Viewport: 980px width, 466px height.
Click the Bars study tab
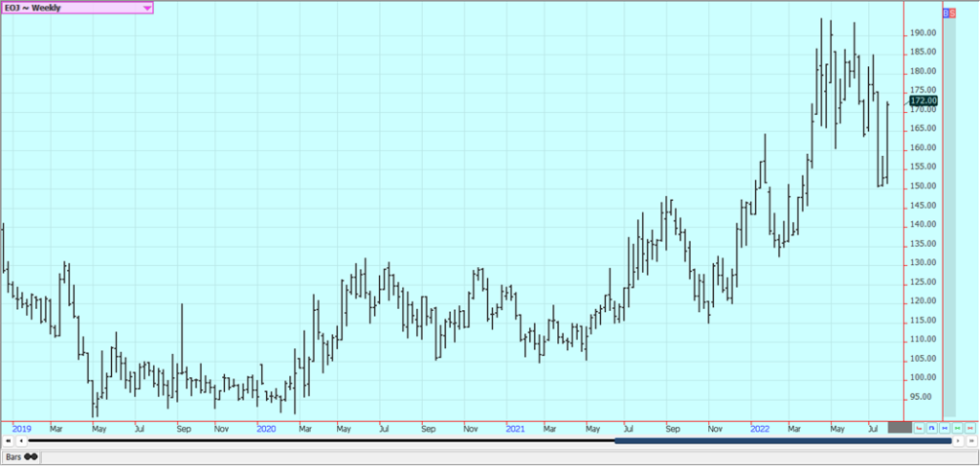21,457
